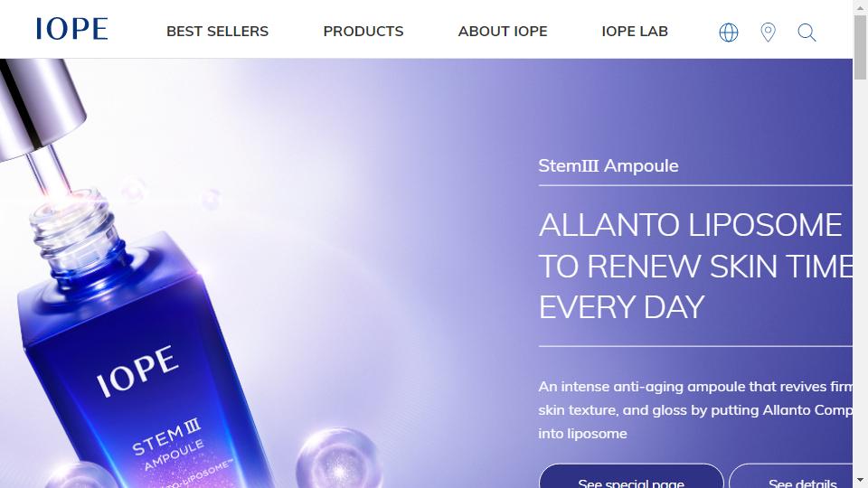Click the See details button
868x488 pixels.
click(791, 476)
